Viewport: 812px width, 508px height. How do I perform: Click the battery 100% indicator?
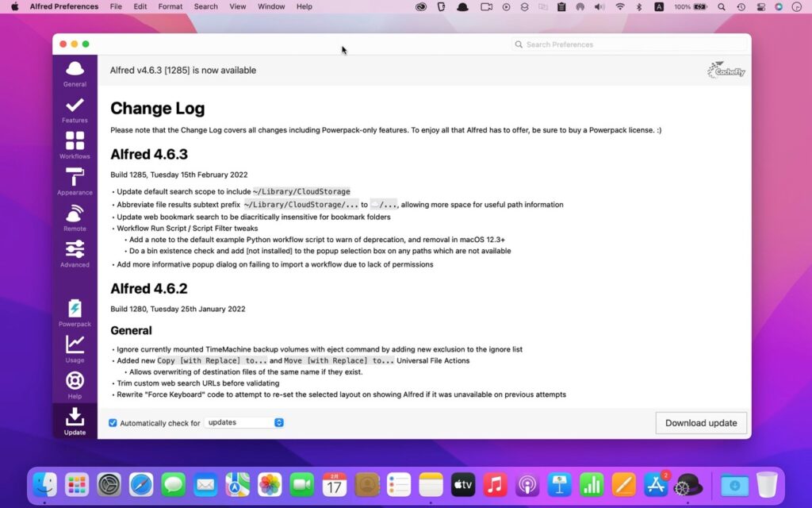(691, 6)
